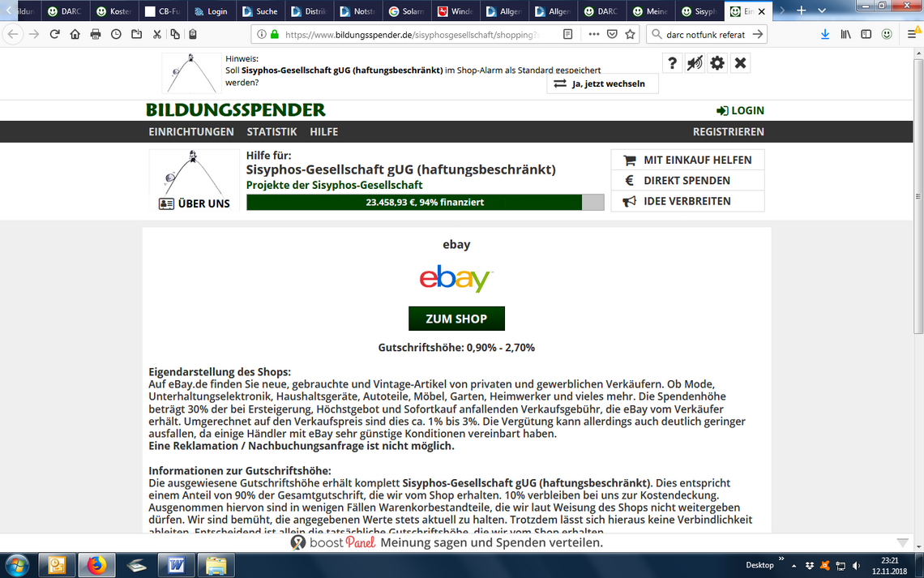Screen dimensions: 924x578
Task: Open browsing history clock icon
Action: (x=116, y=34)
